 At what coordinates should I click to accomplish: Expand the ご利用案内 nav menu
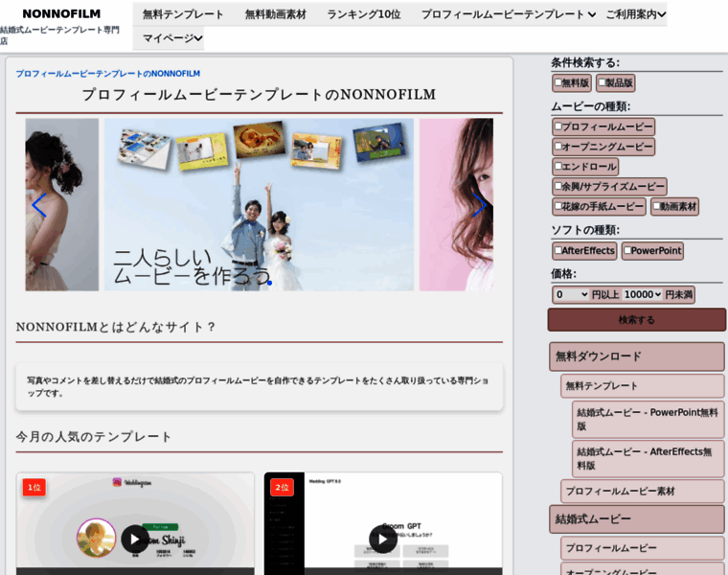[x=635, y=14]
